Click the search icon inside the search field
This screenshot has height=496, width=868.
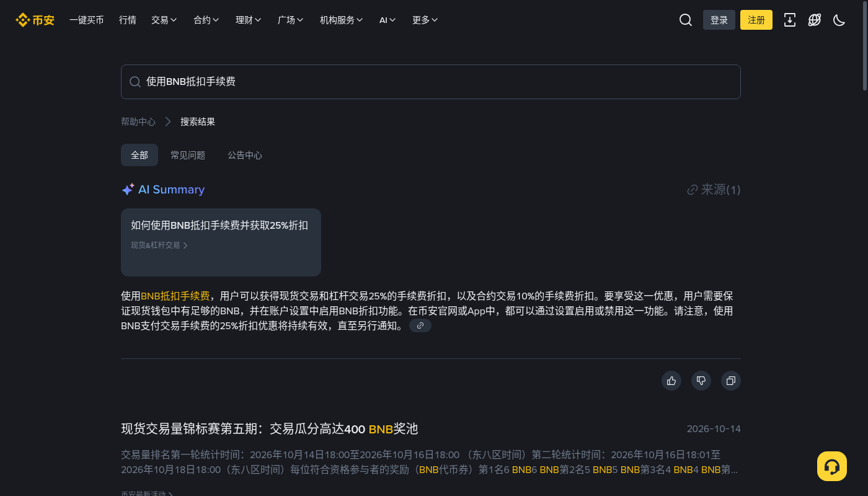point(135,82)
